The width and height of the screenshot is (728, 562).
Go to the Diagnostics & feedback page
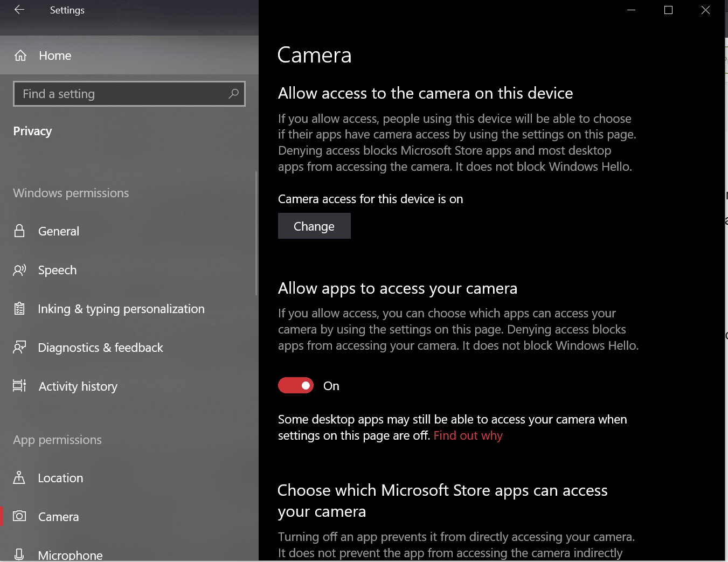click(x=100, y=348)
